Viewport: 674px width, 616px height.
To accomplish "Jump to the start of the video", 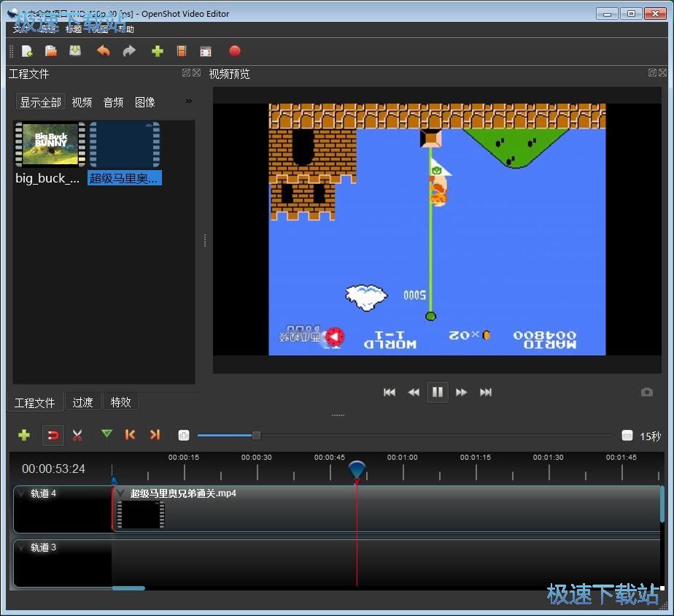I will point(390,392).
